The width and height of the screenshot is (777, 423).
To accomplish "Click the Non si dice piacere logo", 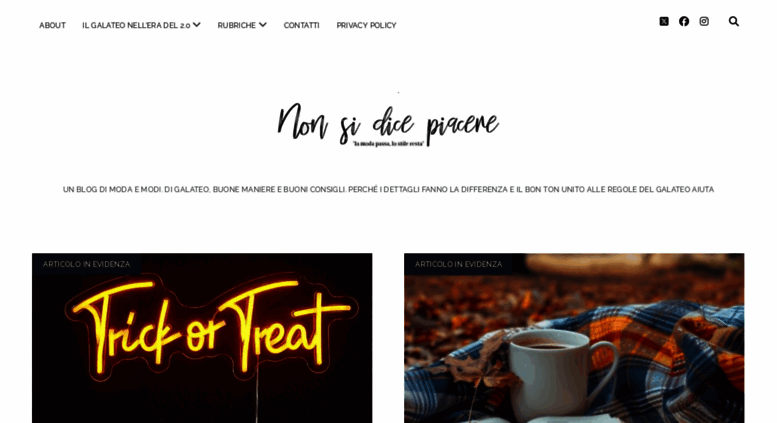I will point(388,124).
